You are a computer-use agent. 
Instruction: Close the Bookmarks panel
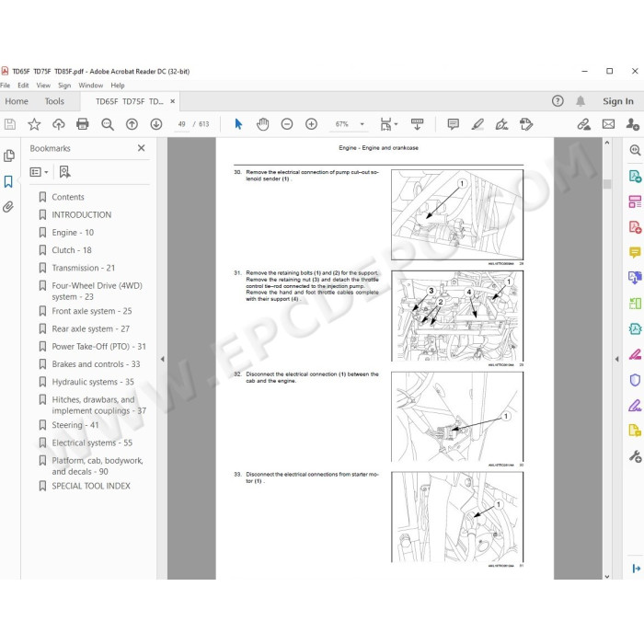(x=142, y=148)
